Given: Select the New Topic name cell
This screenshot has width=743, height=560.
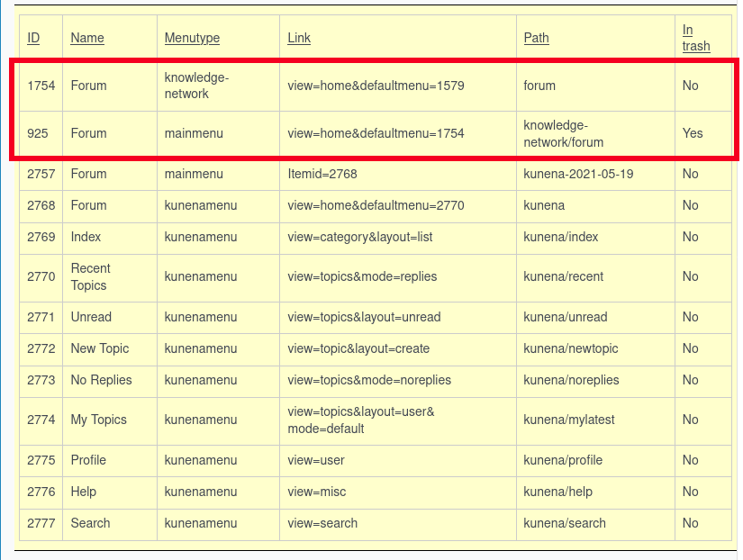Looking at the screenshot, I should (100, 348).
